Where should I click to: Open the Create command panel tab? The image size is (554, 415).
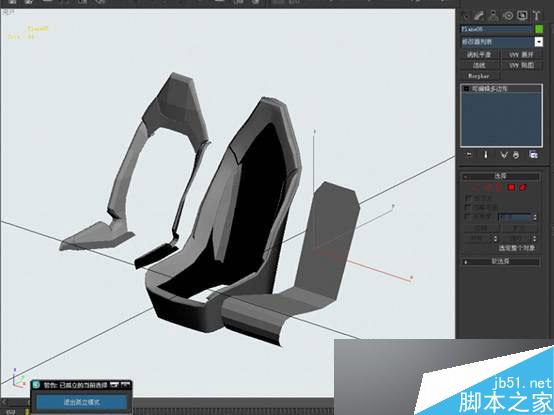click(466, 16)
